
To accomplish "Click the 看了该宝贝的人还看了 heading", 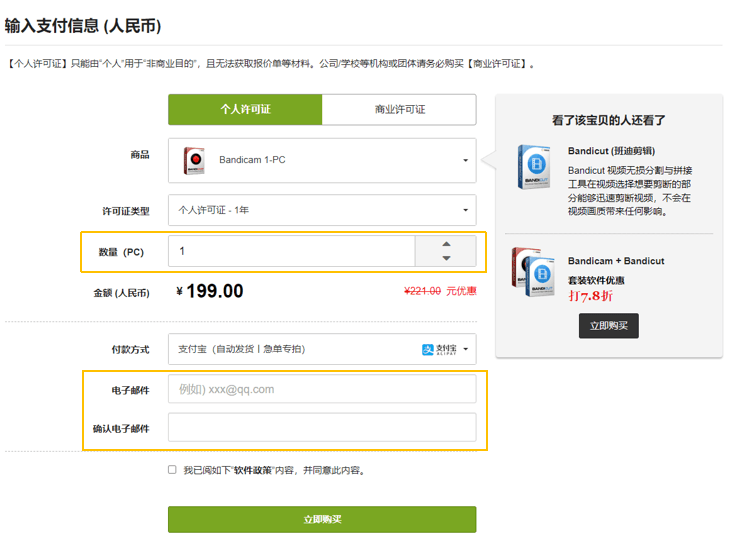I will tap(608, 120).
